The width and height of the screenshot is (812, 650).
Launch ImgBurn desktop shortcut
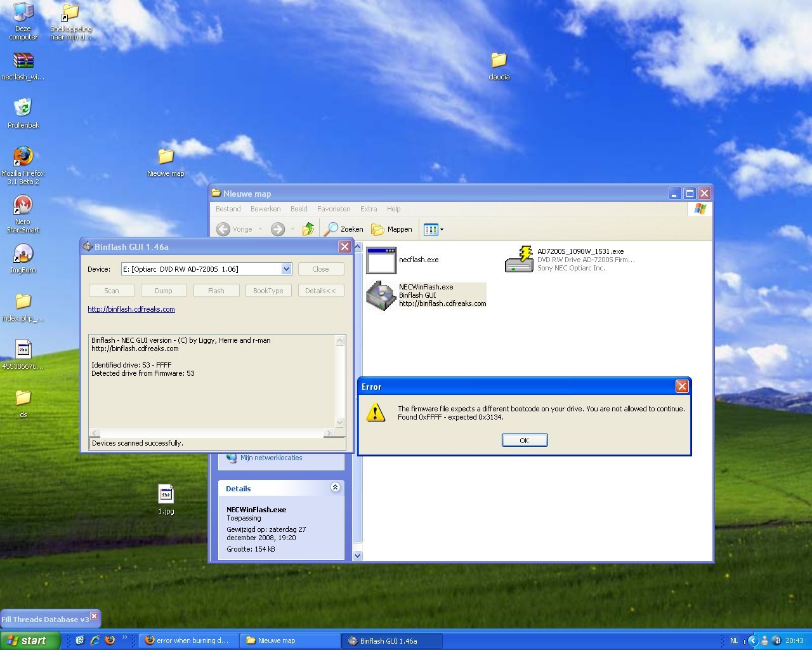click(x=23, y=258)
